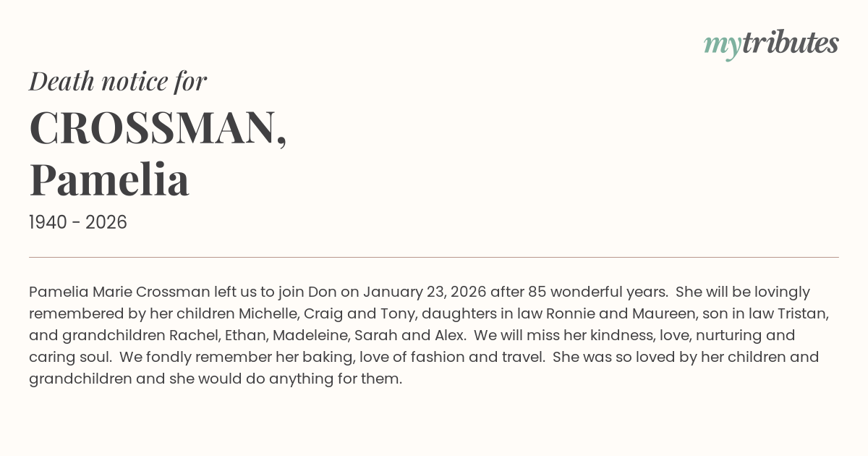Image resolution: width=868 pixels, height=456 pixels.
Task: Click the surname CROSSMAN in the title
Action: tap(157, 128)
